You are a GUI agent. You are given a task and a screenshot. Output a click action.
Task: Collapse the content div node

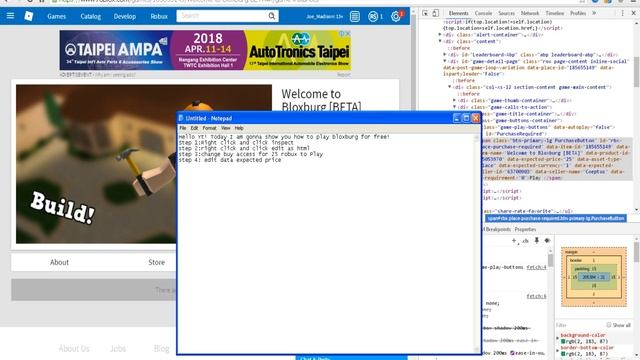pyautogui.click(x=440, y=41)
